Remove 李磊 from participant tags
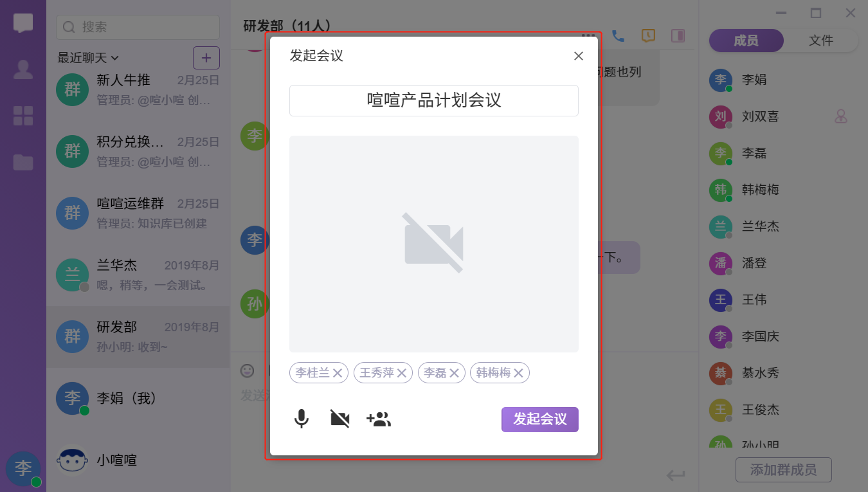The height and width of the screenshot is (492, 868). pos(454,373)
